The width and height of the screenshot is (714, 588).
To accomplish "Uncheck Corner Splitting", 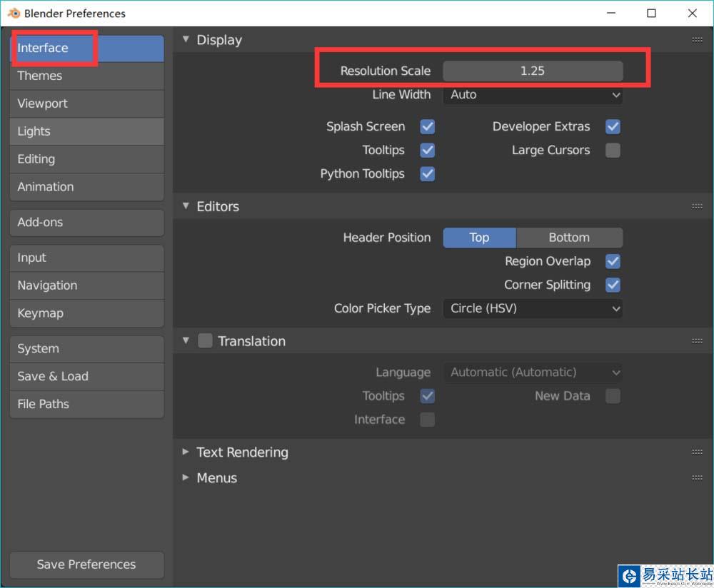I will coord(613,285).
